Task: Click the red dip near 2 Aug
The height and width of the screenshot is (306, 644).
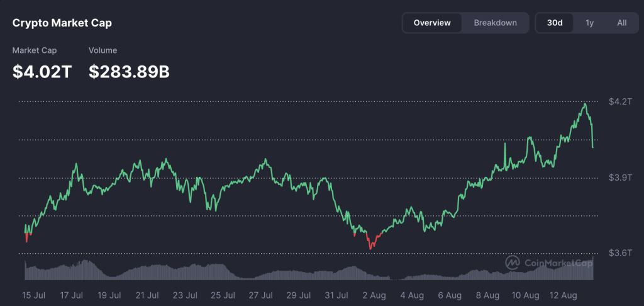Action: coord(370,248)
